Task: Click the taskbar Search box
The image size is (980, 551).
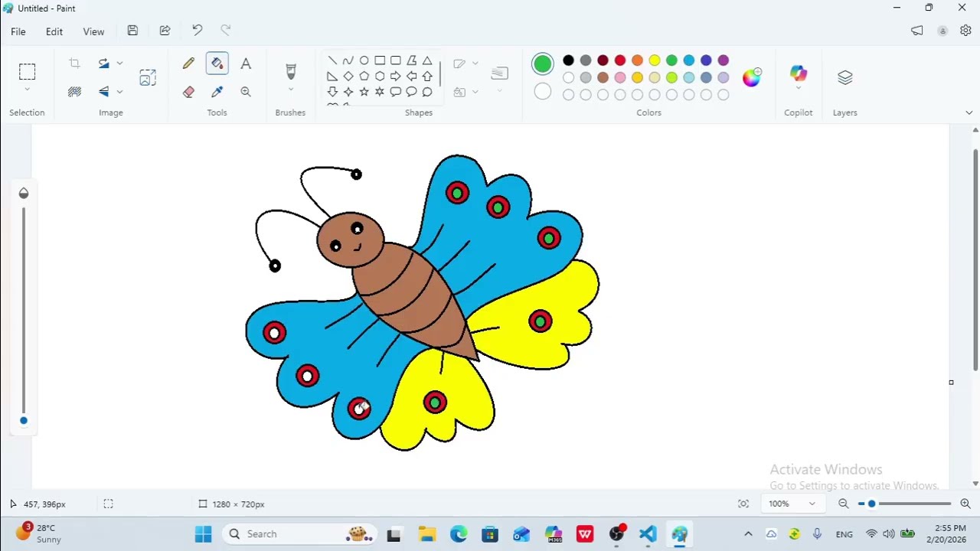Action: (301, 534)
